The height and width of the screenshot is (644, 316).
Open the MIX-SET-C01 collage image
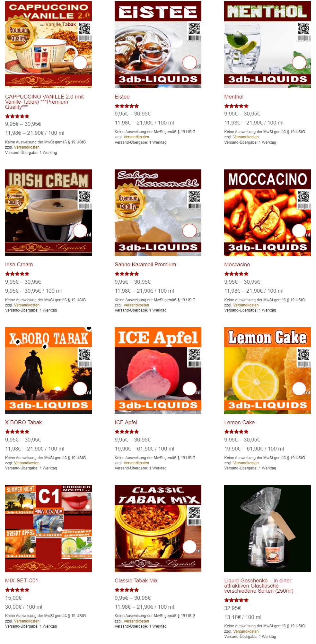coord(48,528)
